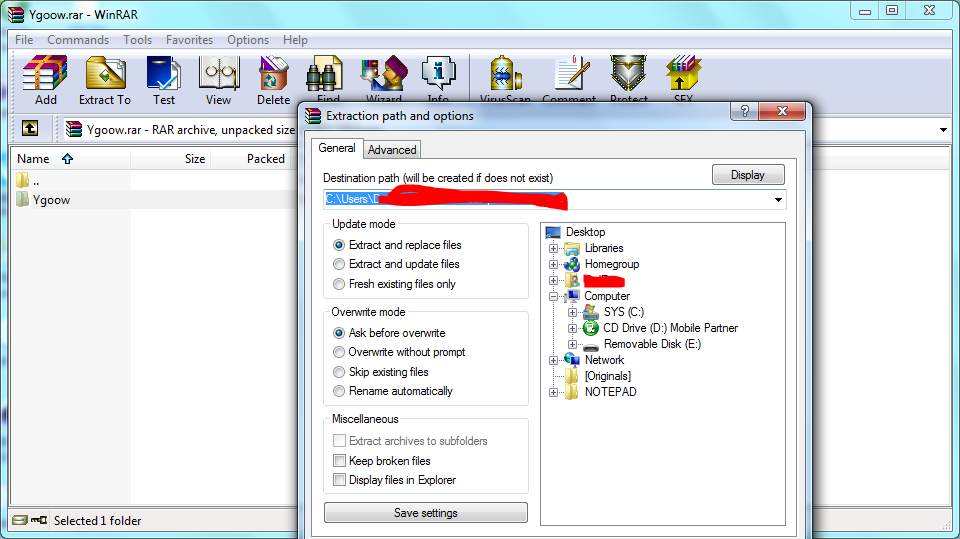Click the VirusScan toolbar icon
This screenshot has height=539, width=960.
click(x=505, y=73)
